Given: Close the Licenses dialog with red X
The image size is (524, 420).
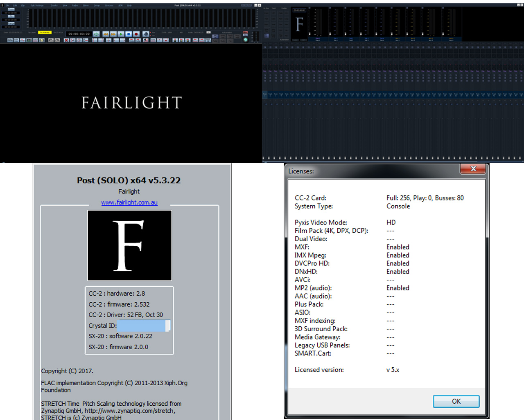Looking at the screenshot, I should [x=473, y=168].
